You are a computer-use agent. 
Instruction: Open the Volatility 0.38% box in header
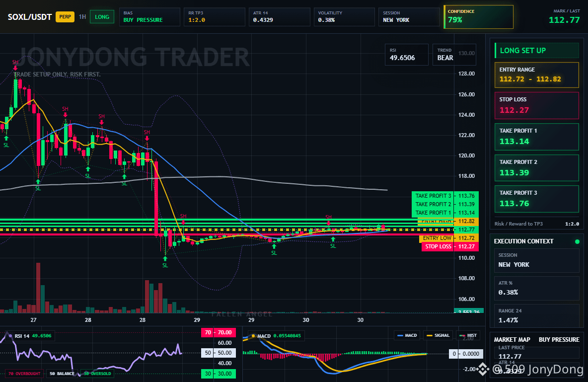pos(344,17)
